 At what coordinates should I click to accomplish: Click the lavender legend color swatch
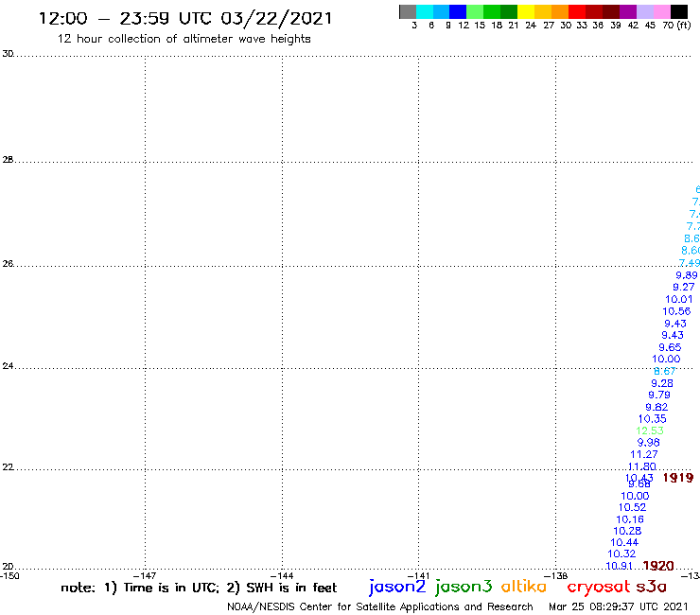[644, 11]
